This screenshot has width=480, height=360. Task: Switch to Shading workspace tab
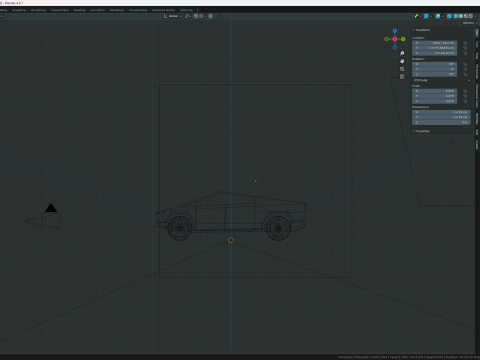(80, 10)
